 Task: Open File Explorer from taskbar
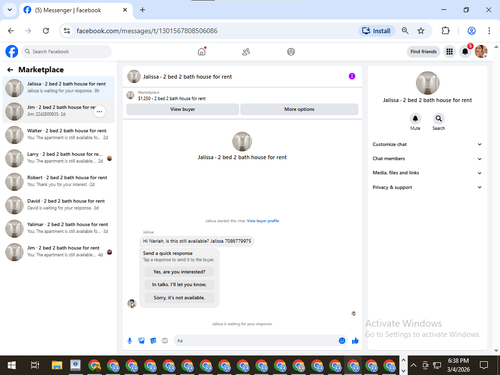pos(57,365)
